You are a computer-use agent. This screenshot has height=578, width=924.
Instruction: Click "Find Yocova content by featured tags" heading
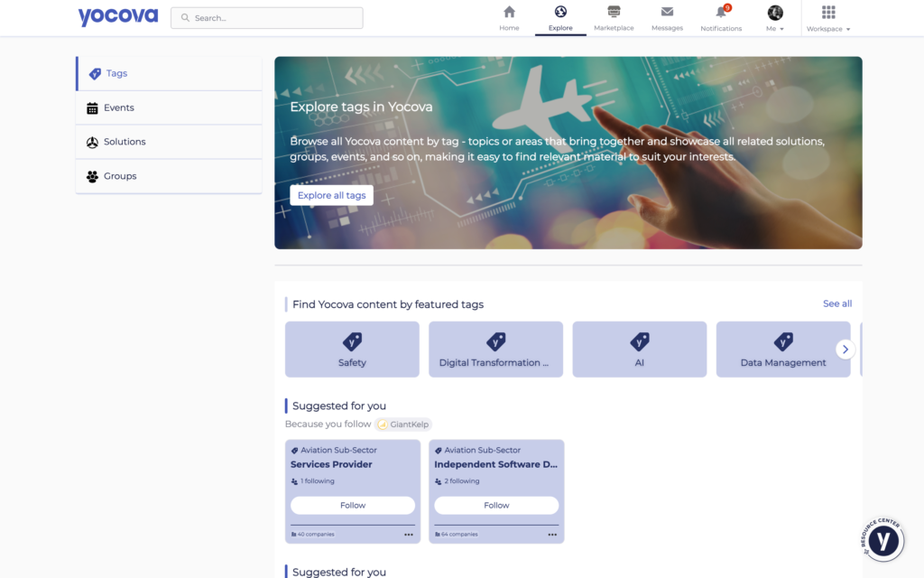coord(388,304)
